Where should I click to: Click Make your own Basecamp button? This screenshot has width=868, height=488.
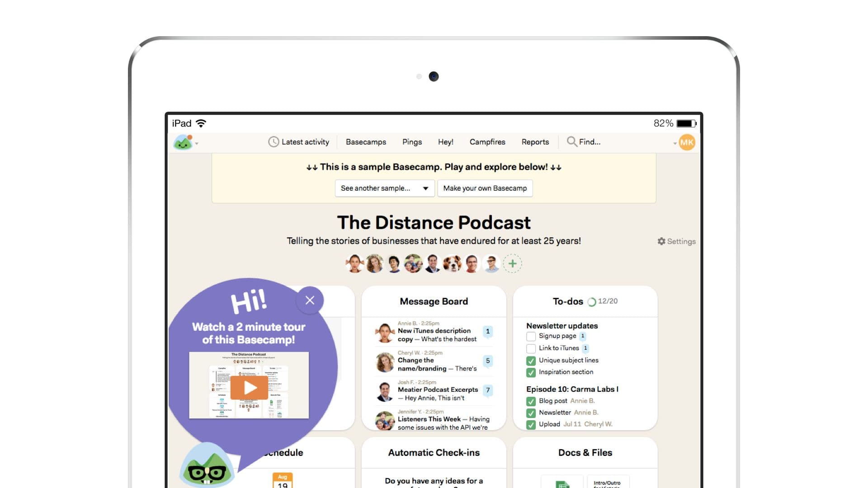(x=485, y=188)
